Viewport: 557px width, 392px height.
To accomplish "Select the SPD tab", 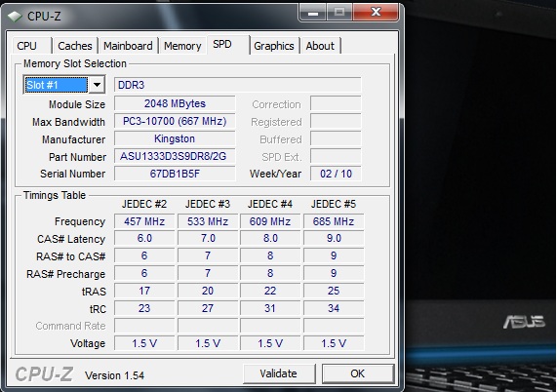I will [x=227, y=45].
